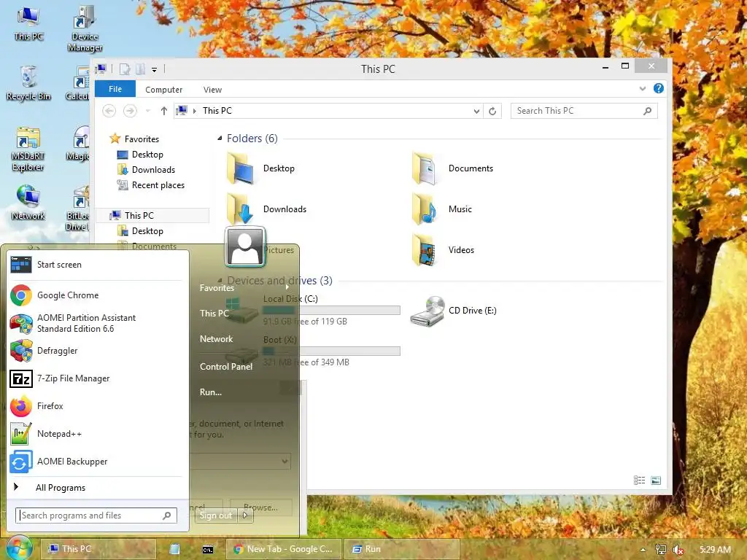Open Network from Start menu right pane

pyautogui.click(x=216, y=339)
